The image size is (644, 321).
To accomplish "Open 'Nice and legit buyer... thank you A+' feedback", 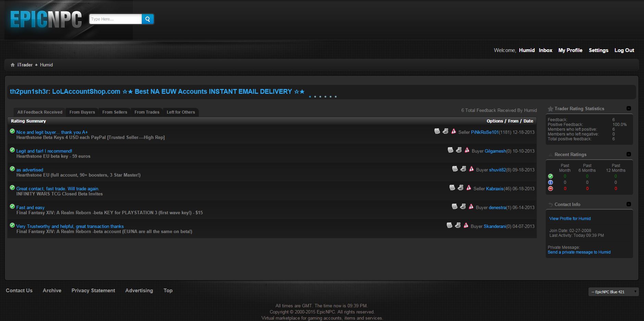I will [x=52, y=132].
